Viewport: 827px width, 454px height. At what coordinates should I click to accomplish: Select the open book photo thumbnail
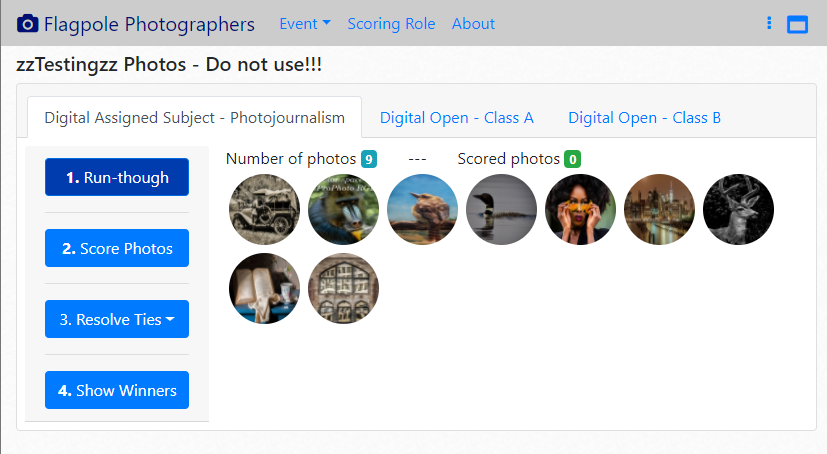tap(264, 288)
